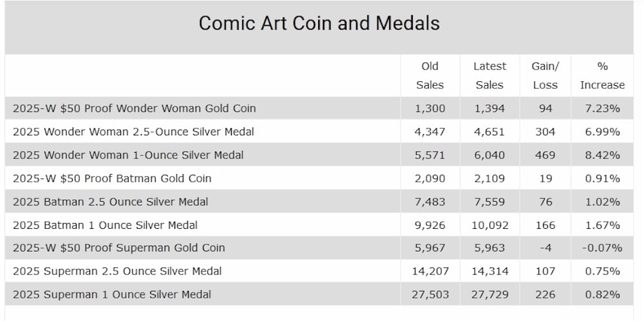Click the 9,926 old sales cell

coord(430,225)
